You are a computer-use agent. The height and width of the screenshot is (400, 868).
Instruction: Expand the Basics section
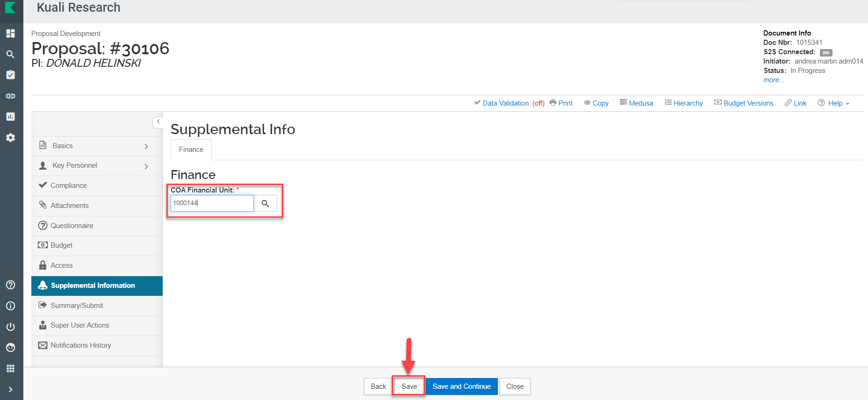pos(97,146)
